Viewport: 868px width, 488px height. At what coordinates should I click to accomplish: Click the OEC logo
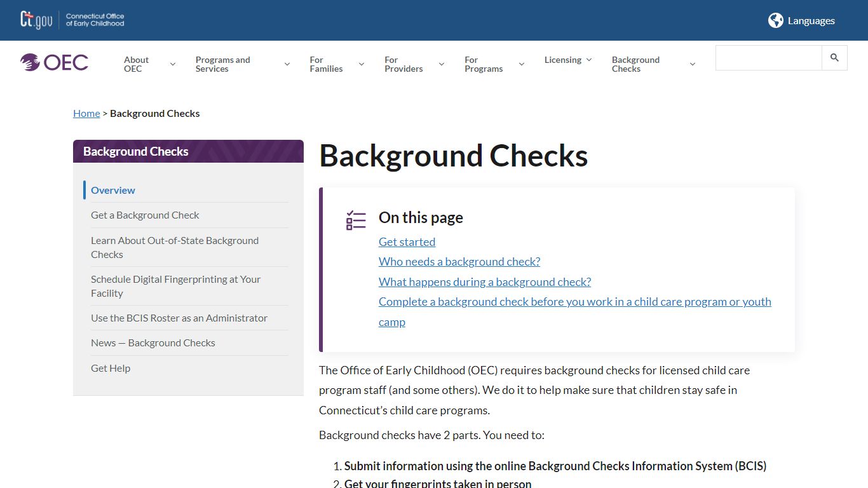[x=54, y=62]
